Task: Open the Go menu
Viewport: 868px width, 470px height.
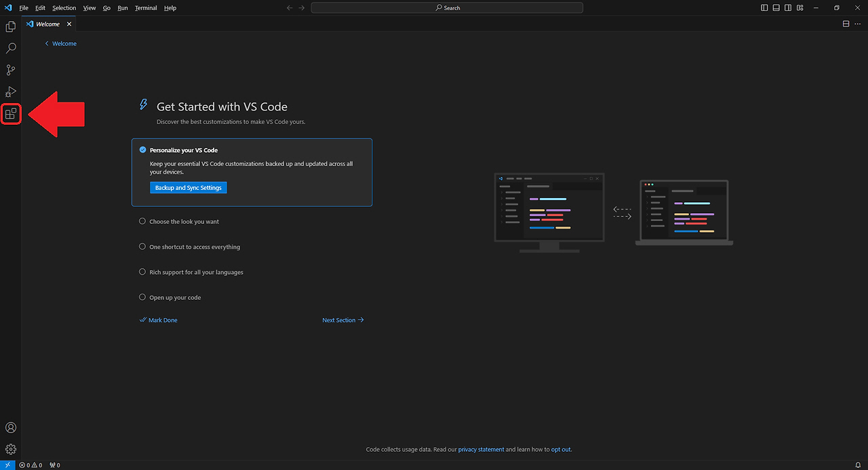Action: click(x=106, y=7)
